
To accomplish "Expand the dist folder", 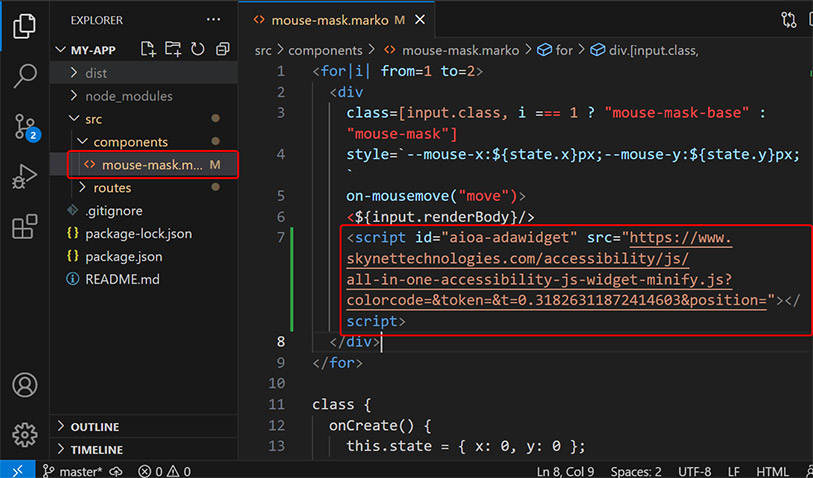I will pyautogui.click(x=96, y=73).
